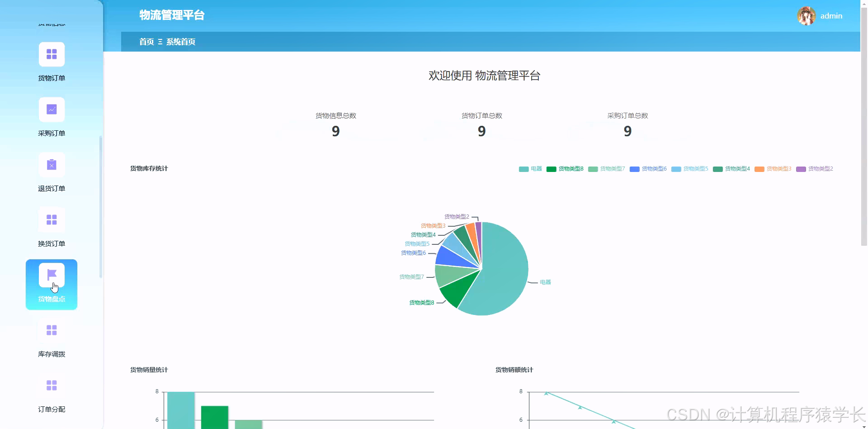Click the 货物类型2 pie label

click(457, 216)
